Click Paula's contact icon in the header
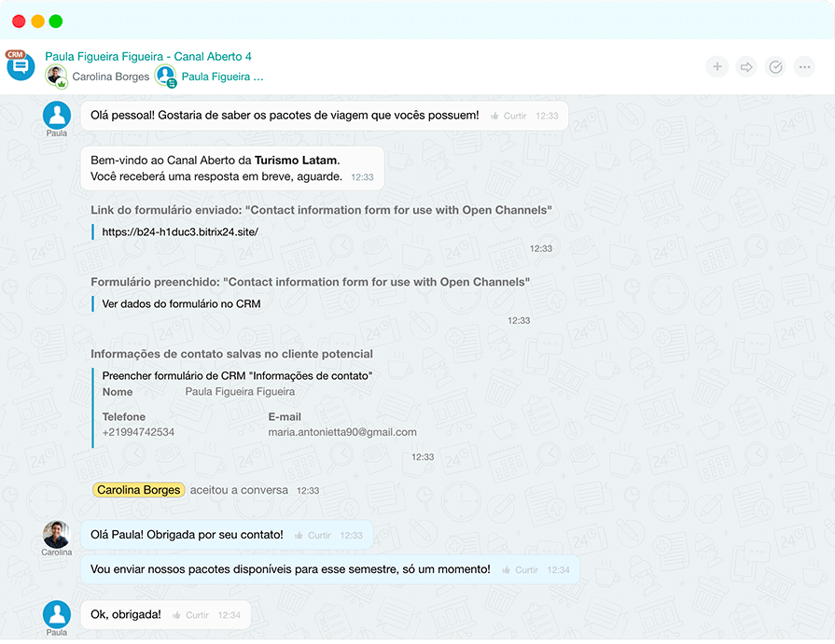This screenshot has width=835, height=644. pyautogui.click(x=167, y=76)
